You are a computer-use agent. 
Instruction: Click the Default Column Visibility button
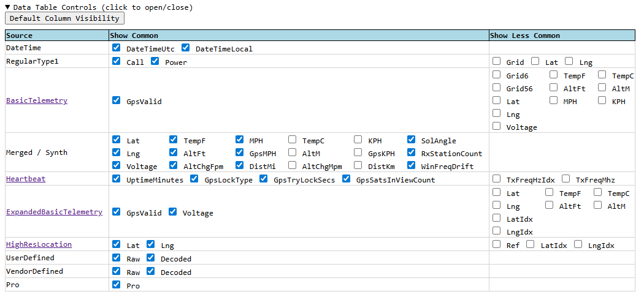click(x=64, y=18)
